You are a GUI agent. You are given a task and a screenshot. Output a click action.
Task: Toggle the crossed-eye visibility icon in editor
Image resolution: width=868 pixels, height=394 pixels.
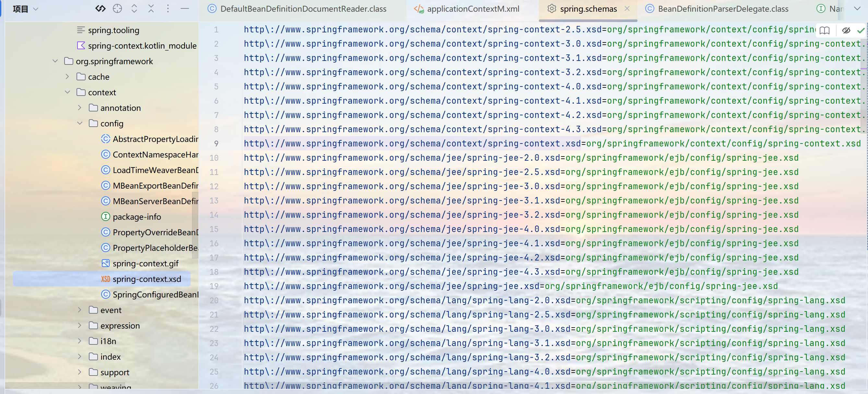point(846,31)
